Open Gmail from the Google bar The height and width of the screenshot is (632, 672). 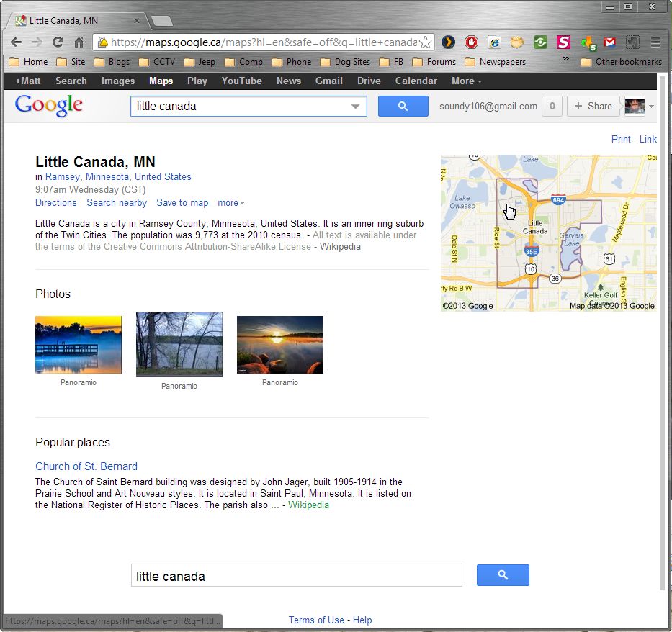328,81
